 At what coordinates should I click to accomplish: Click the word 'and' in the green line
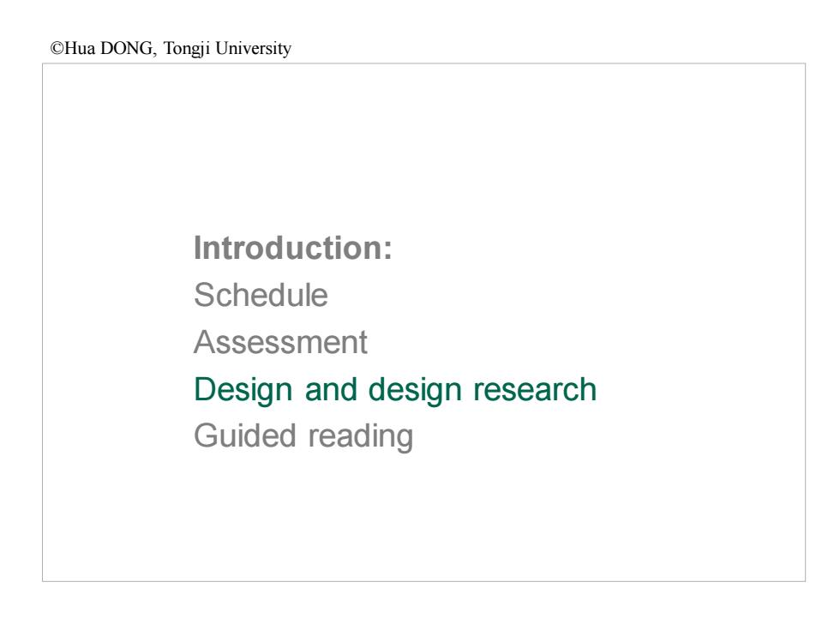(x=331, y=389)
